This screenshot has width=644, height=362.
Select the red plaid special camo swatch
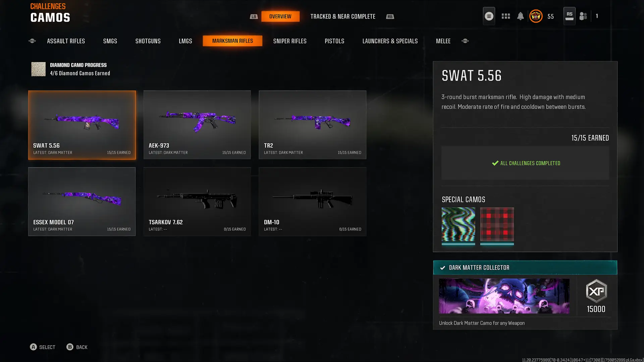(497, 225)
